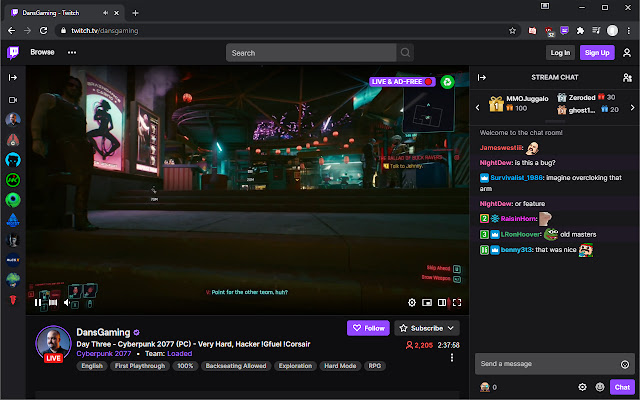The height and width of the screenshot is (400, 640).
Task: Click the Jameswestiii username in chat
Action: [x=501, y=148]
